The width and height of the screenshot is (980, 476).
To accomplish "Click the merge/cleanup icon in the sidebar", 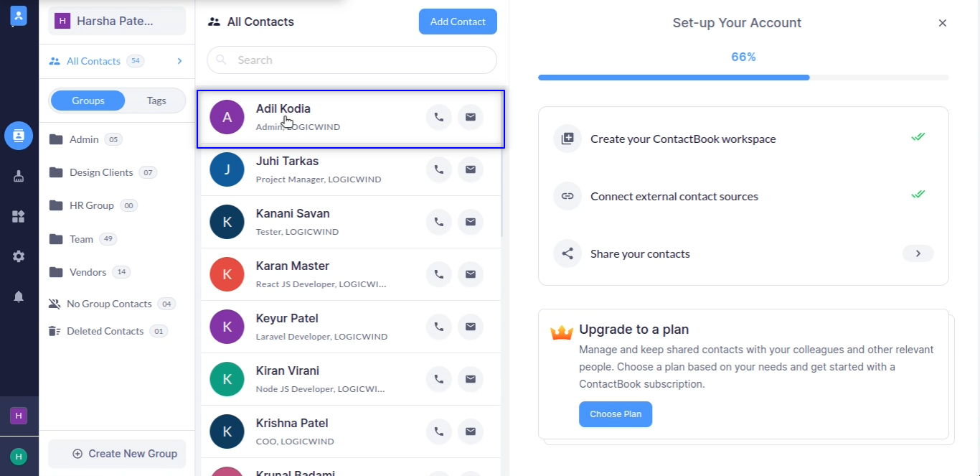I will coord(19,176).
